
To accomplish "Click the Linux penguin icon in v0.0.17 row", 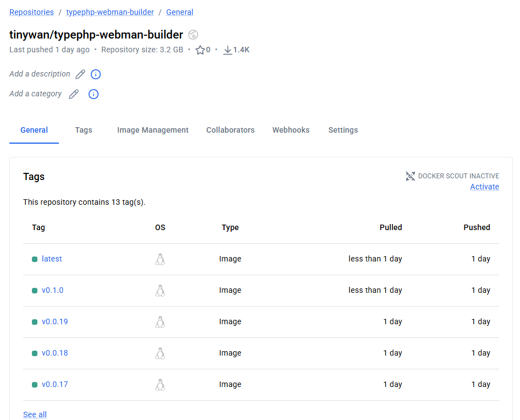I will click(160, 385).
